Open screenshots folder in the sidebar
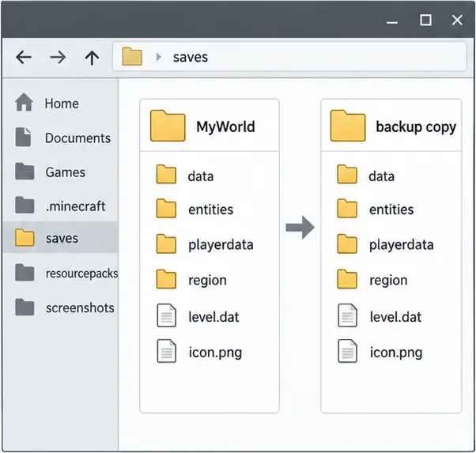The image size is (476, 453). pos(65,307)
